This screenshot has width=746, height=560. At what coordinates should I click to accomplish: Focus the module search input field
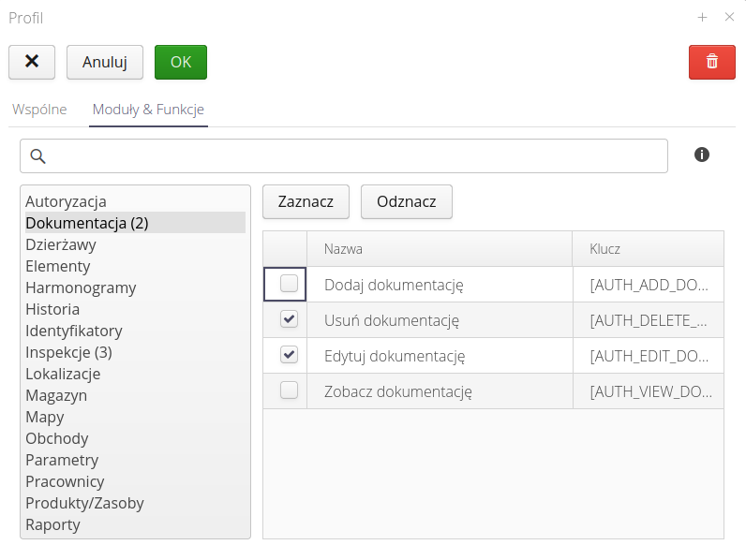[x=356, y=156]
